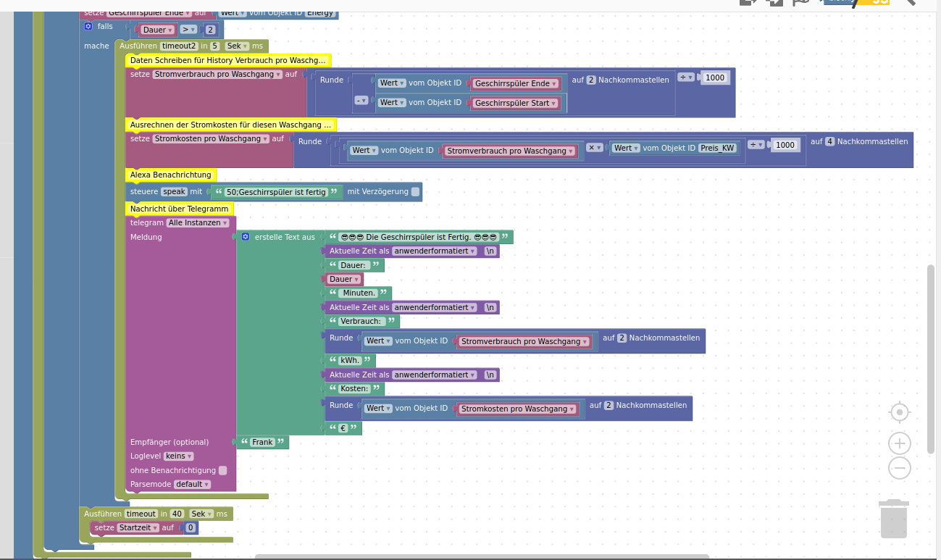Open the Loglevel keins dropdown
The image size is (941, 560).
tap(179, 456)
